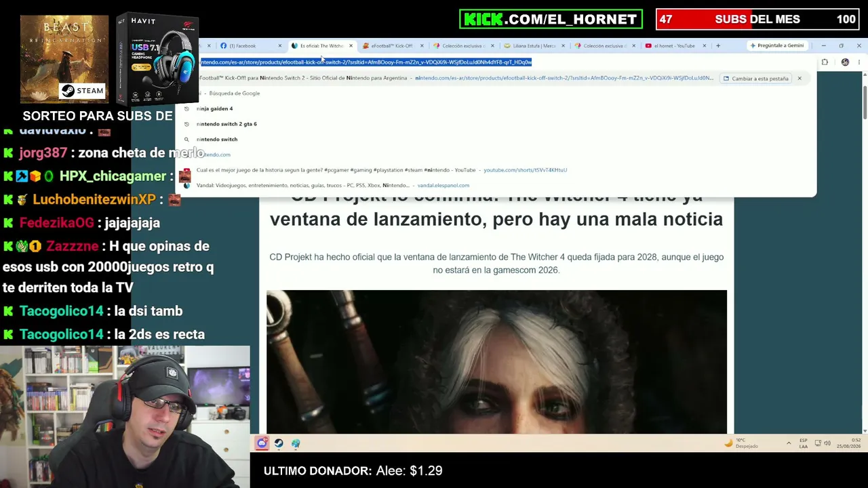Click the KICK.COM/EL_HORNET banner

[x=551, y=19]
